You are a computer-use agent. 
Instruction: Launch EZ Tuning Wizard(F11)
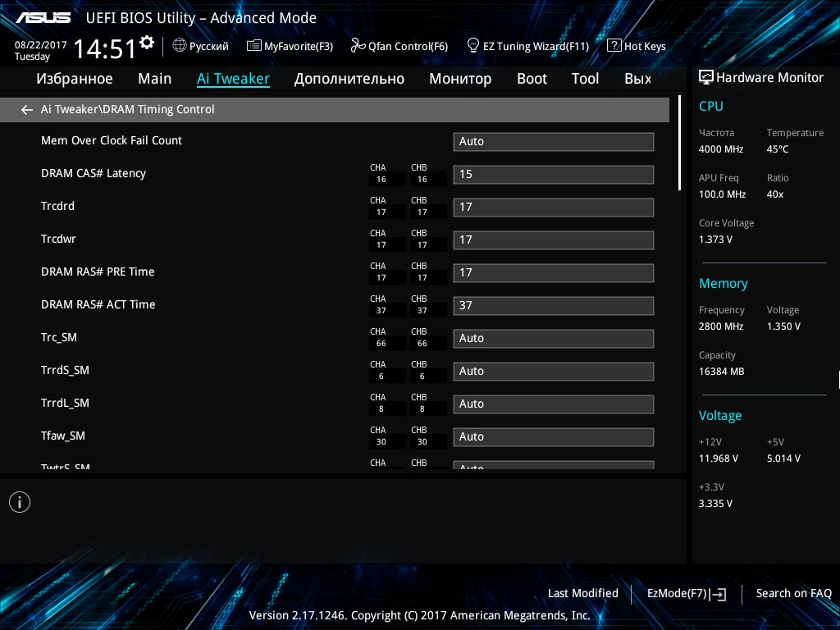528,46
